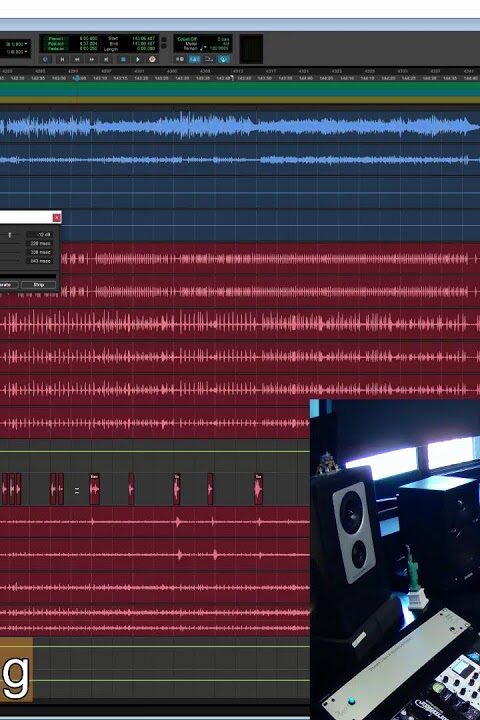Click the blue playhead marker on timeline ruler
The width and height of the screenshot is (480, 720).
[x=77, y=78]
